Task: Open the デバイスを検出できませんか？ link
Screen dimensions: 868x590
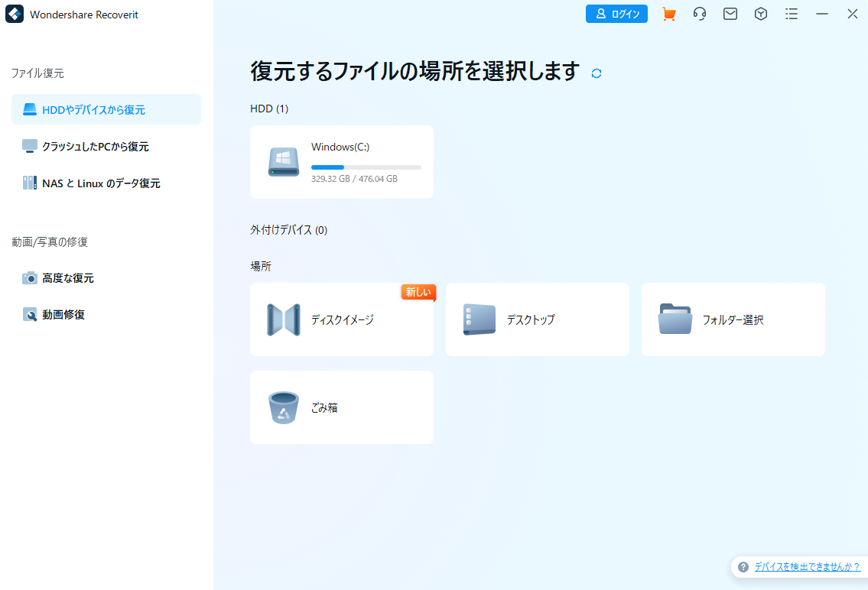Action: click(x=807, y=567)
